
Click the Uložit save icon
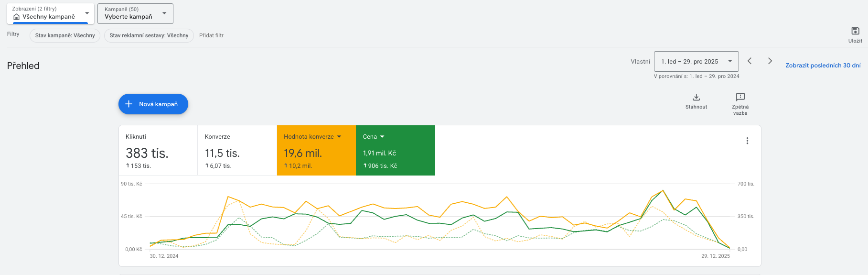tap(855, 31)
